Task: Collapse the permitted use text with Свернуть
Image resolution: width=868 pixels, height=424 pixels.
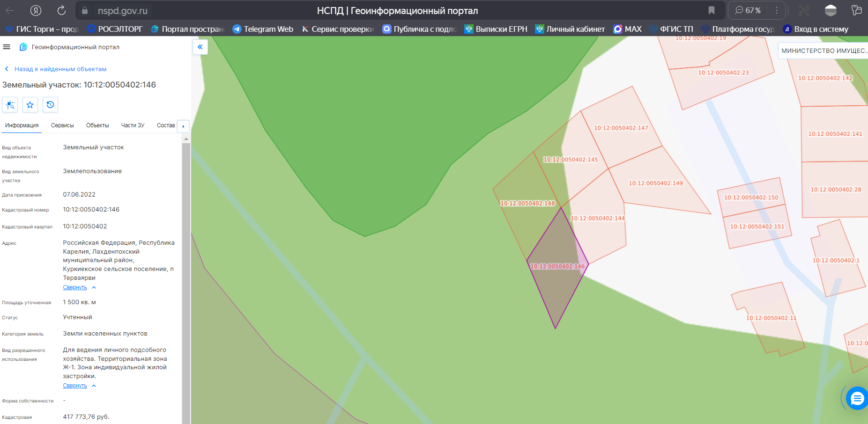Action: (x=75, y=386)
